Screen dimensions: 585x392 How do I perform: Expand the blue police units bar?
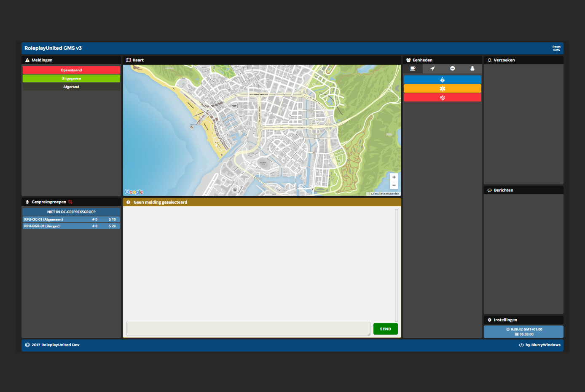442,80
